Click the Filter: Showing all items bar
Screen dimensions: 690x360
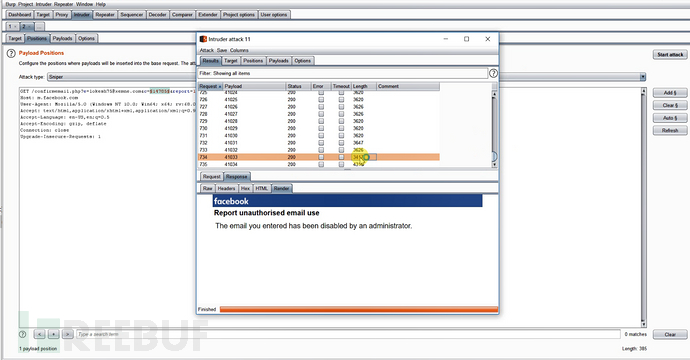343,73
